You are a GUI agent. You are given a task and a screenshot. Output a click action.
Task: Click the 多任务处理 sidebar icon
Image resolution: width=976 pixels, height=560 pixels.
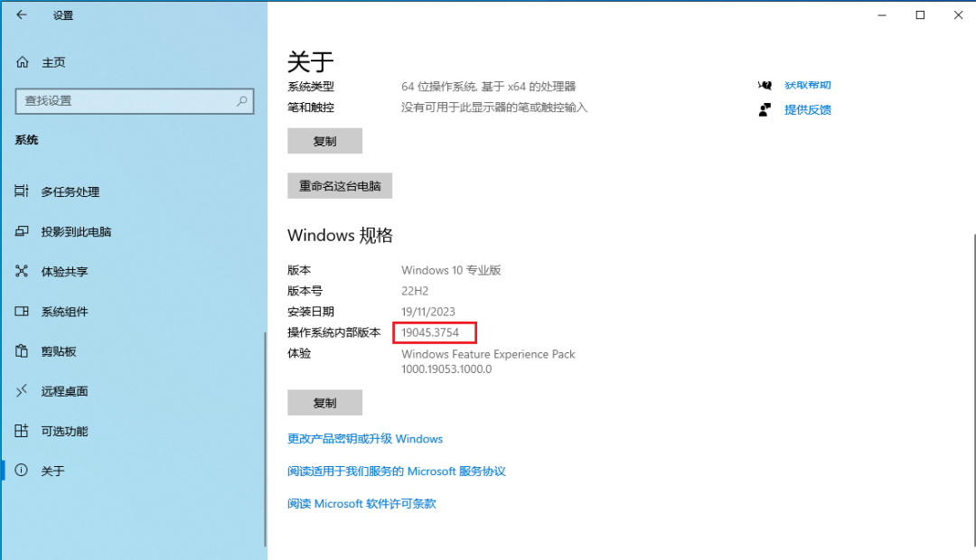[22, 191]
